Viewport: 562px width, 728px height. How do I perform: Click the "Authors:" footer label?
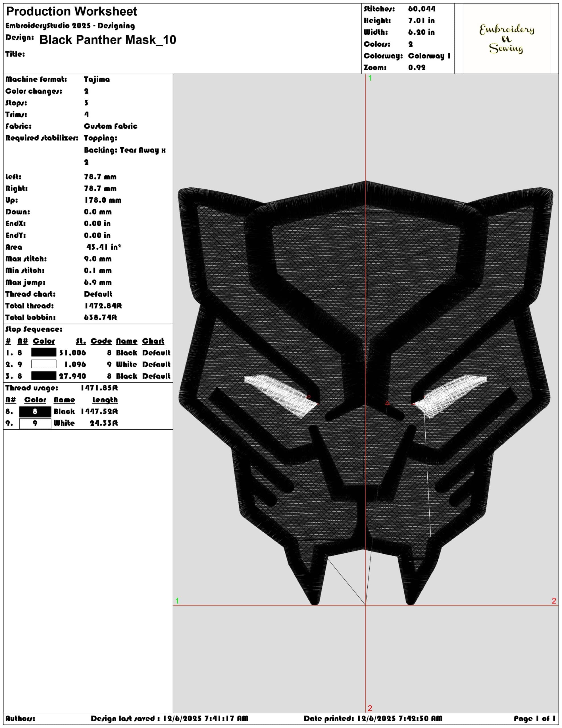(x=20, y=718)
